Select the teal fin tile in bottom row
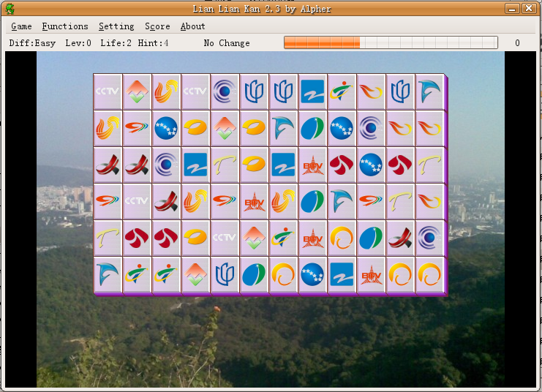The width and height of the screenshot is (542, 392). pyautogui.click(x=108, y=275)
